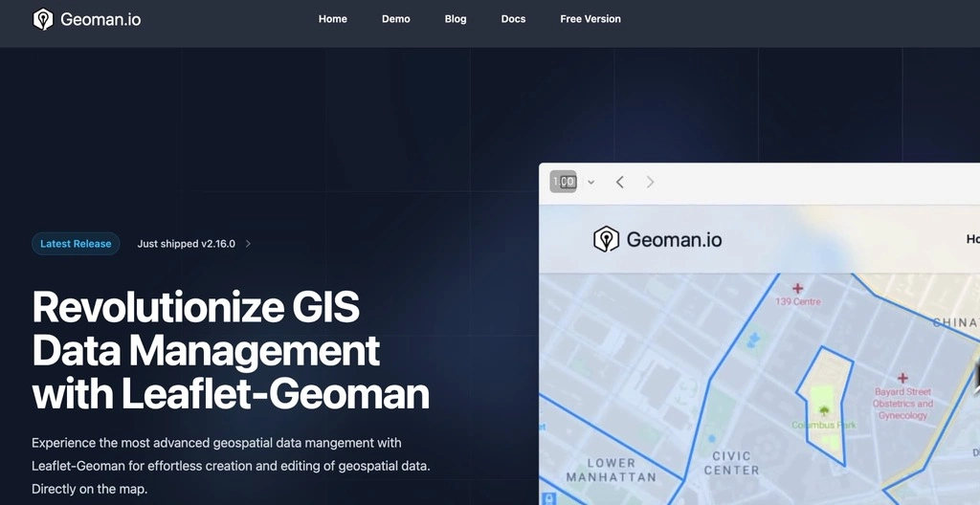
Task: Expand the dropdown chevron beside sidebar icon
Action: tap(590, 183)
